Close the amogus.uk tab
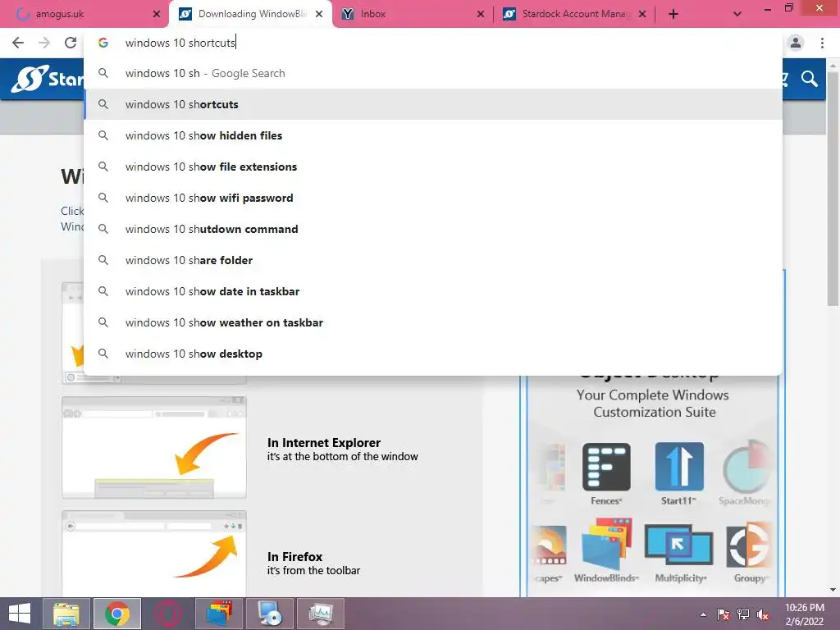The width and height of the screenshot is (840, 630). pos(157,14)
